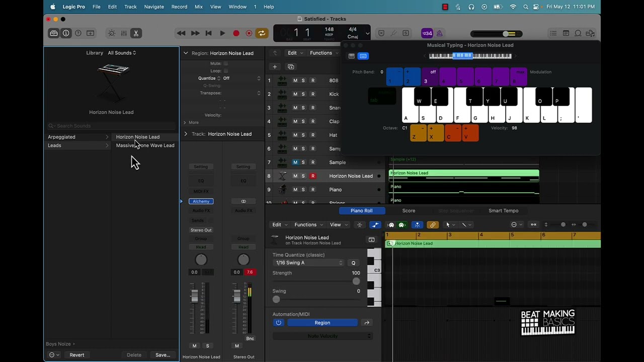Toggle the Loop region checkbox
Screen dimensions: 644x362
225,71
